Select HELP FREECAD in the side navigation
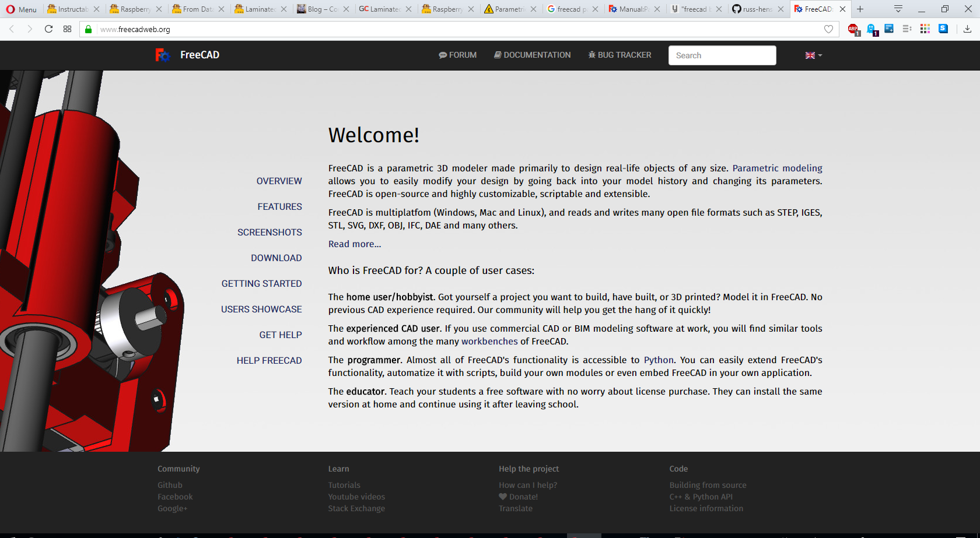The width and height of the screenshot is (980, 538). tap(269, 361)
